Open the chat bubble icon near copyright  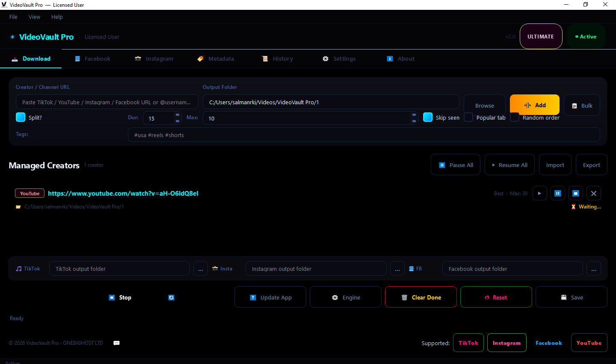pos(116,343)
